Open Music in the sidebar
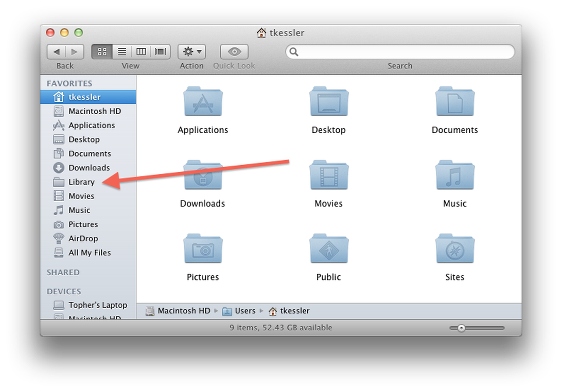This screenshot has height=392, width=562. pos(88,210)
